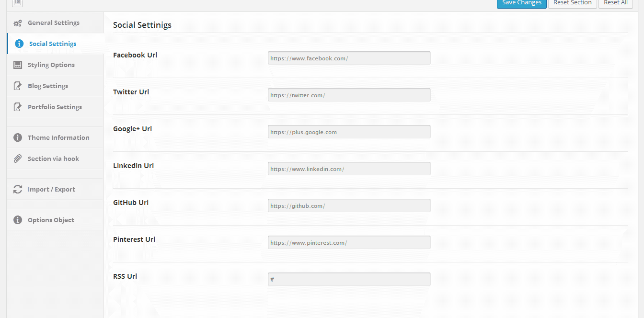Click the Options Object info icon

point(18,220)
